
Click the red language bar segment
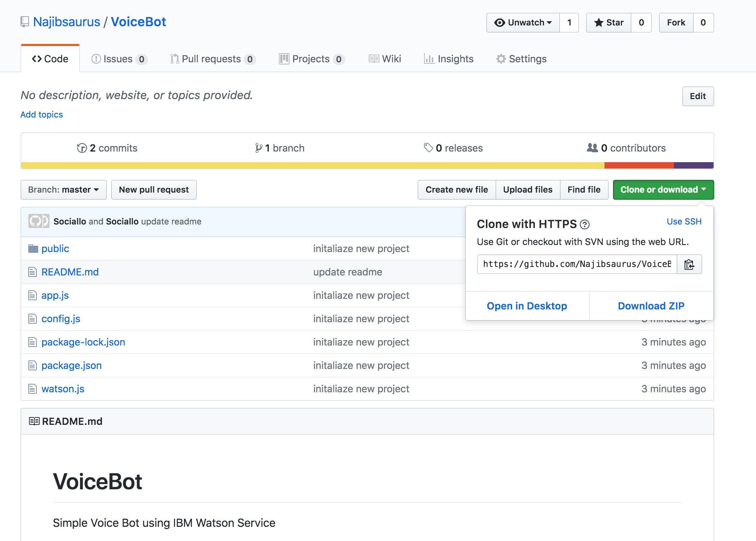click(639, 165)
